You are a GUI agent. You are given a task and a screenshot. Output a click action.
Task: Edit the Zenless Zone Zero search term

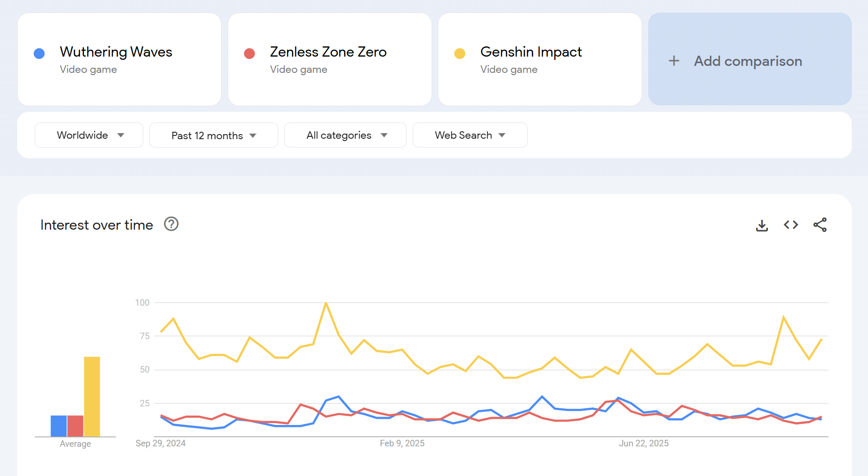(328, 52)
